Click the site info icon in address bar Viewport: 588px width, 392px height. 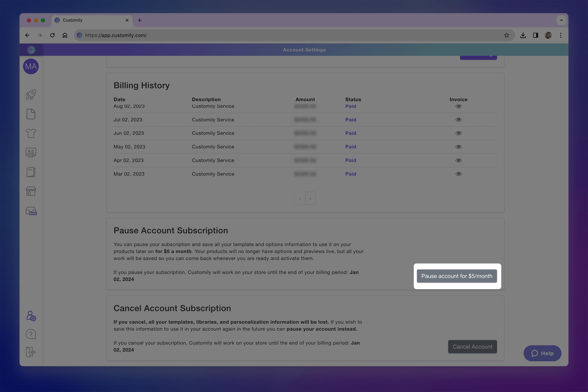[80, 35]
